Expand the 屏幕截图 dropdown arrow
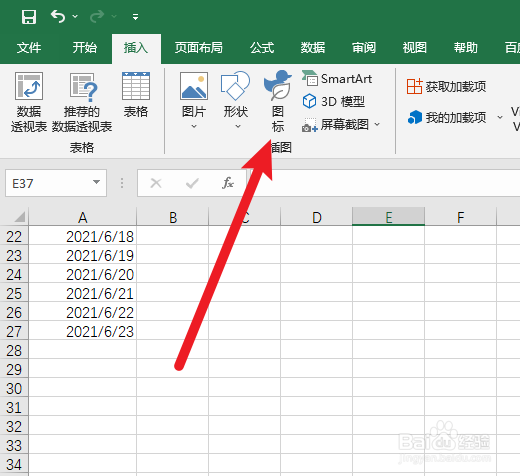 point(377,125)
